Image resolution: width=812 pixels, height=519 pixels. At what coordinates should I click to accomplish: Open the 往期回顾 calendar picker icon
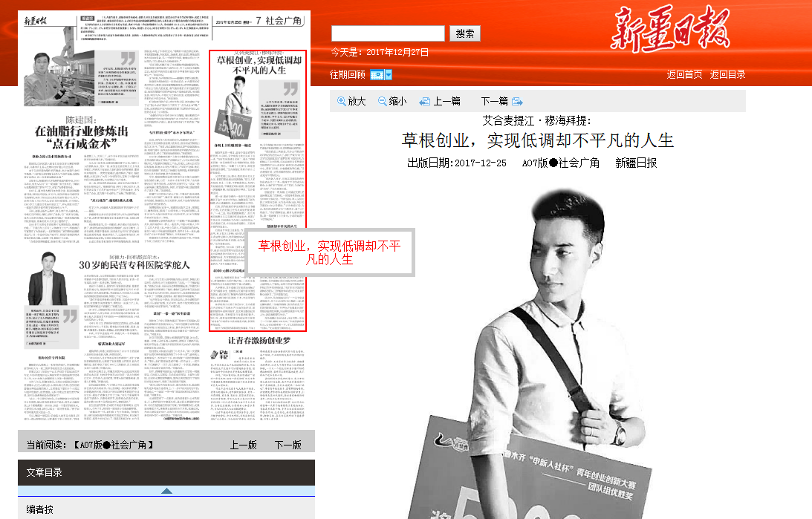[x=377, y=75]
